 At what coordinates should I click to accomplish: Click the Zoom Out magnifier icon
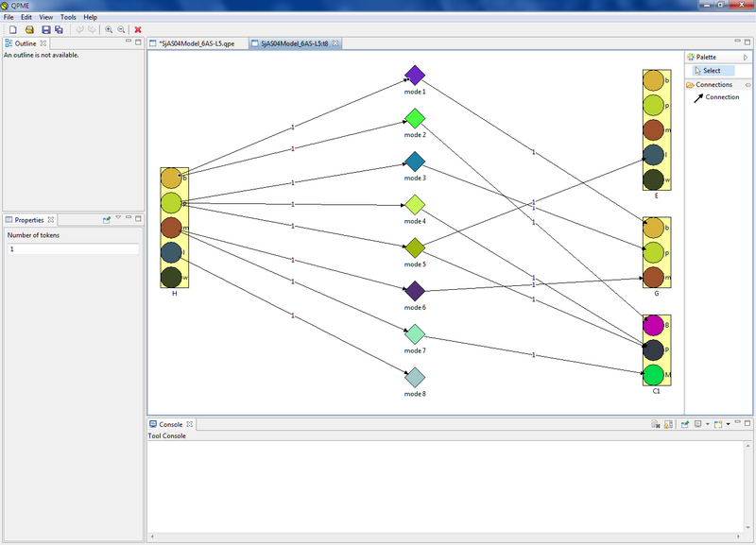click(x=122, y=30)
